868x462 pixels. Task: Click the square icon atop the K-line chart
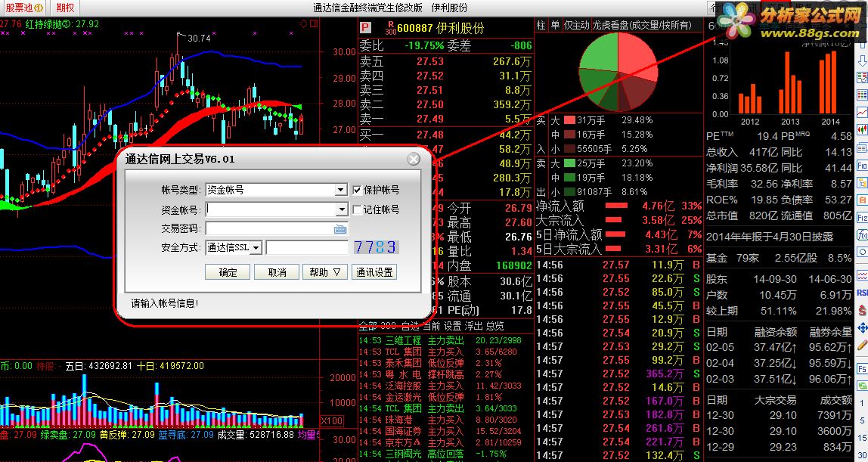tap(314, 23)
